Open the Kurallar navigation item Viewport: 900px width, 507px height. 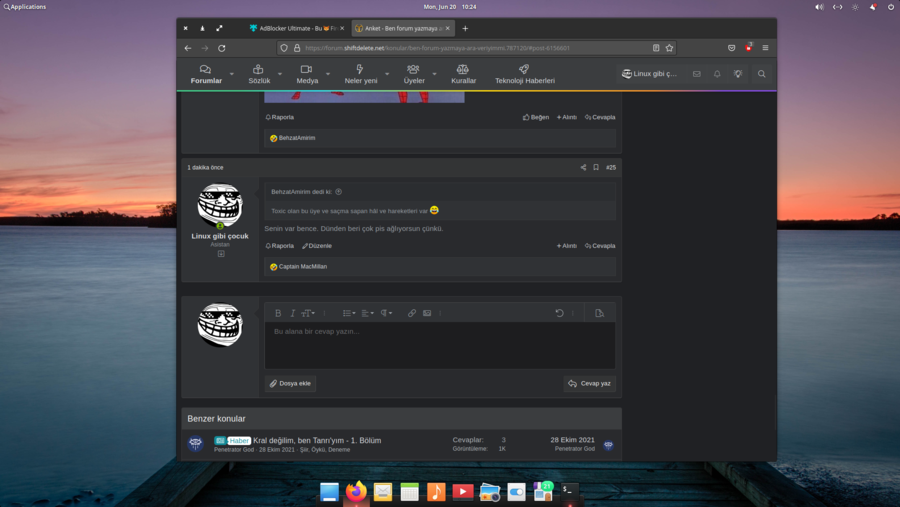[463, 75]
